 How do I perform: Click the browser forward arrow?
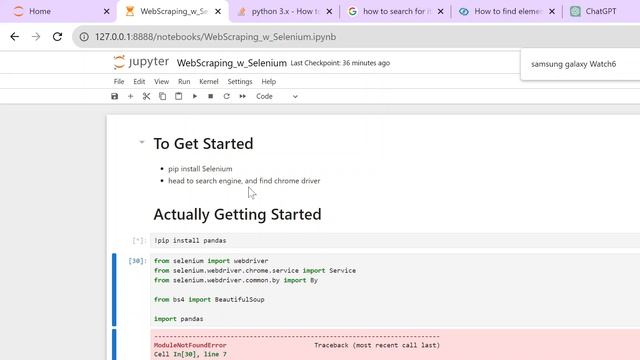36,37
